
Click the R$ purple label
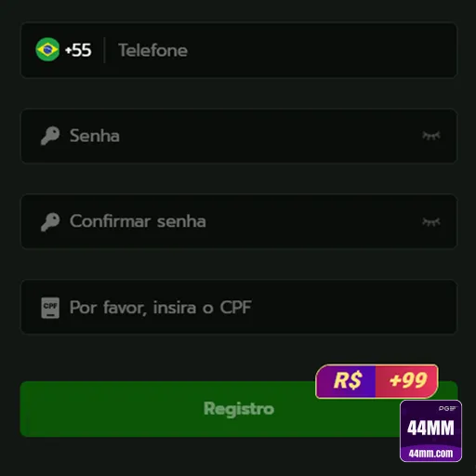pyautogui.click(x=347, y=380)
